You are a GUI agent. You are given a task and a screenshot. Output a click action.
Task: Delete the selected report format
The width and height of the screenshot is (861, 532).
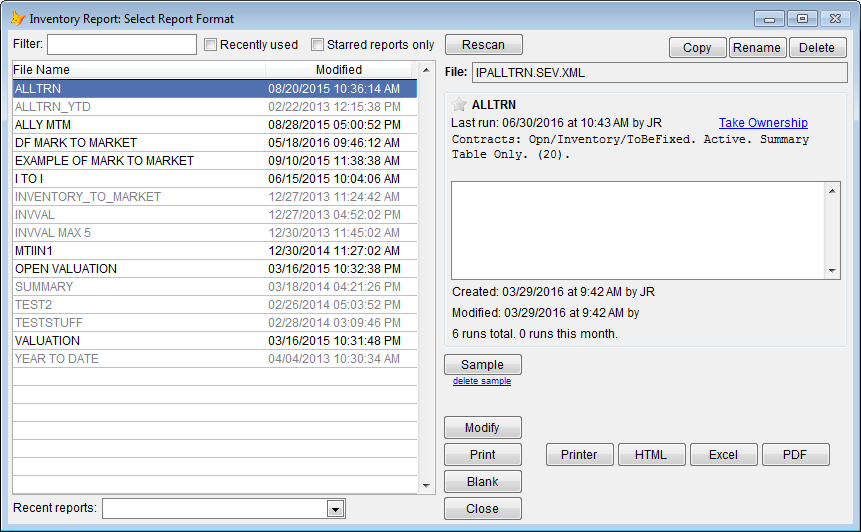tap(817, 48)
